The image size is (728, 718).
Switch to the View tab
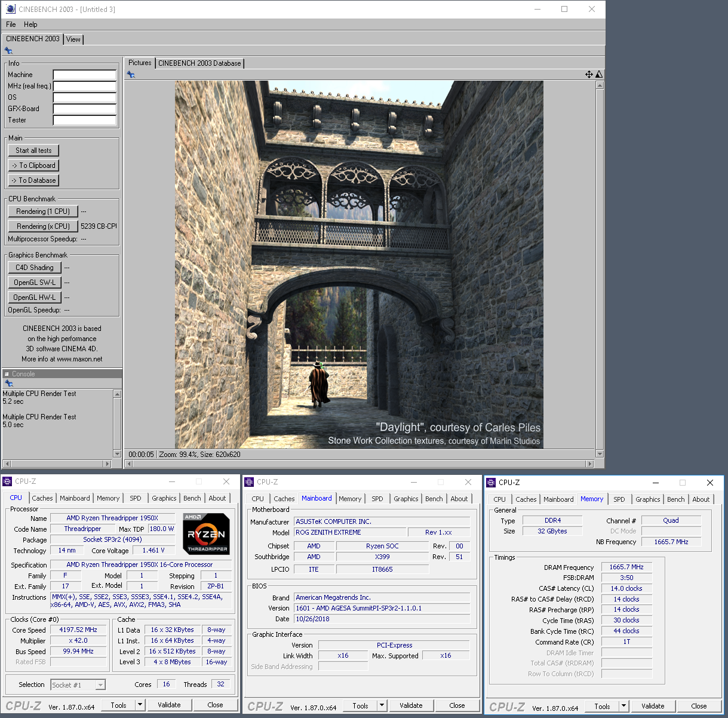[73, 39]
